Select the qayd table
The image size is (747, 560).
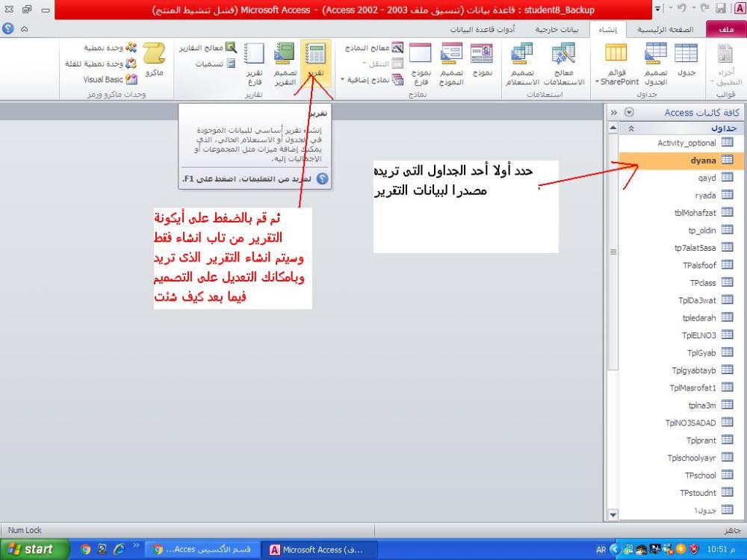681,178
